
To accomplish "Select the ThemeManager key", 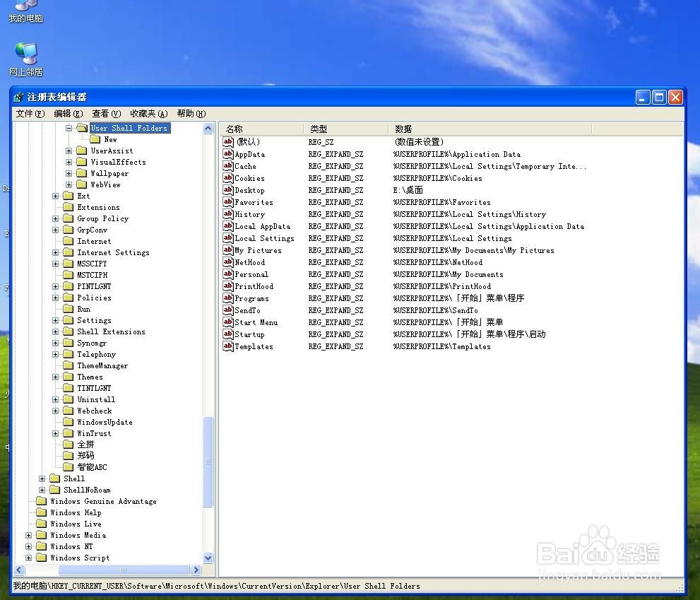I will point(102,365).
